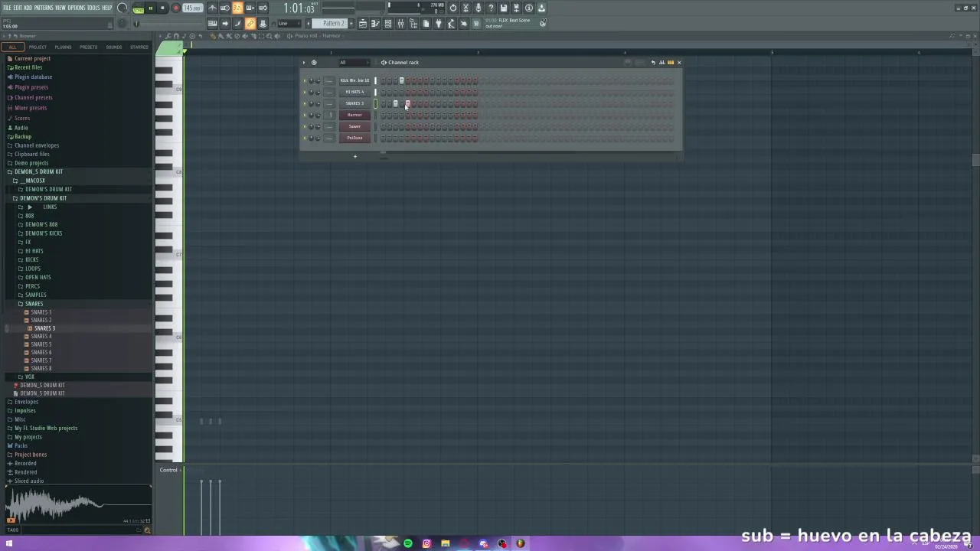980x551 pixels.
Task: Expand the KICKS folder
Action: [31, 260]
